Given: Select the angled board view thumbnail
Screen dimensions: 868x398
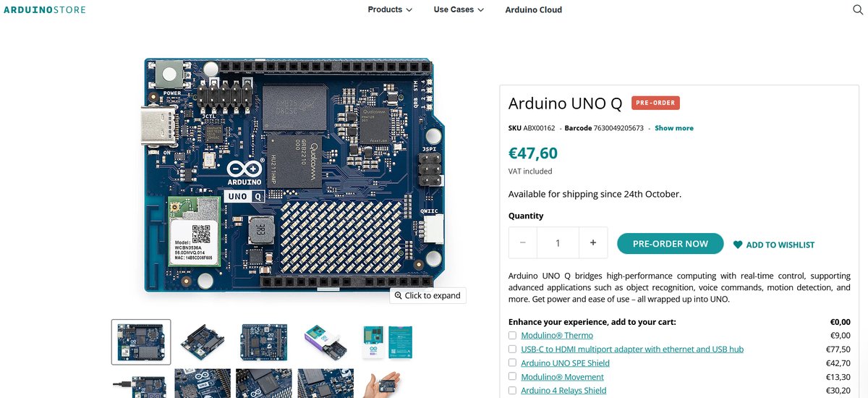Looking at the screenshot, I should coord(203,342).
